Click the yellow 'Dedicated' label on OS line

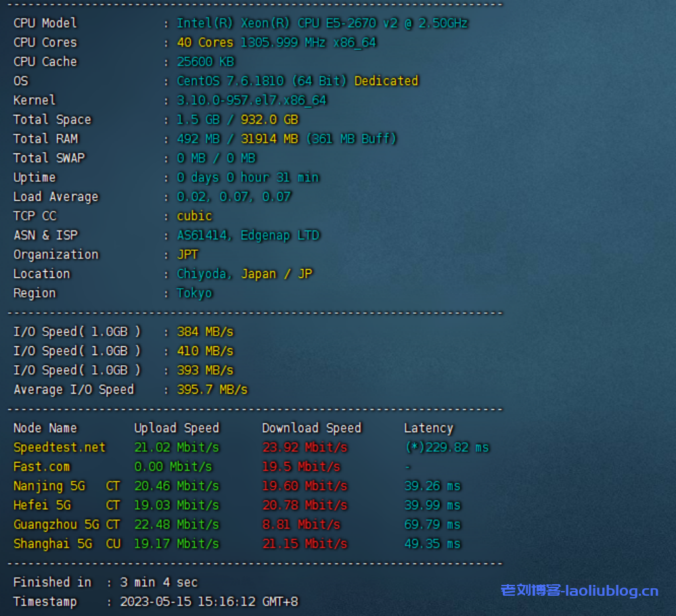click(386, 81)
